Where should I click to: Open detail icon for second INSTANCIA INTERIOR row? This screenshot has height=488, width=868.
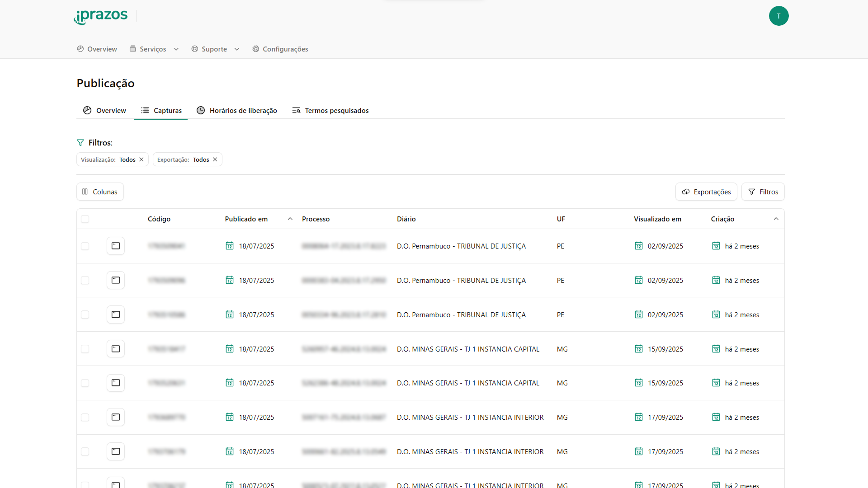116,451
